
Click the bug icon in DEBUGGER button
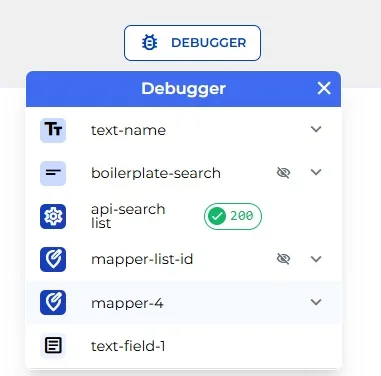tap(149, 43)
